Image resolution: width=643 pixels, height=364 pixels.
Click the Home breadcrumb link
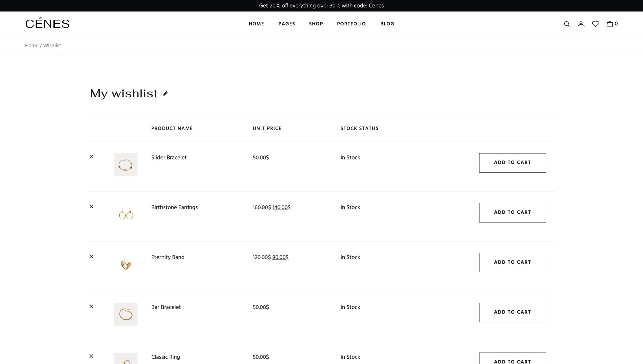[x=32, y=46]
